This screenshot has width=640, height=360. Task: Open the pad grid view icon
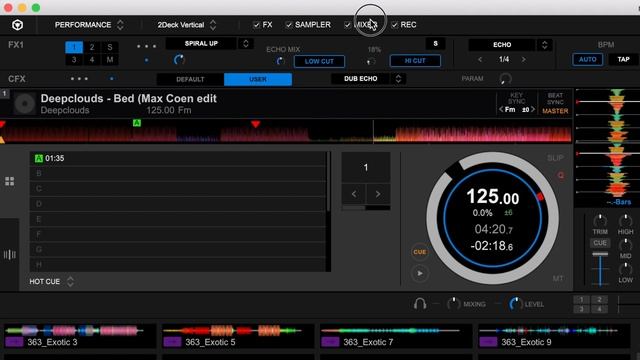pyautogui.click(x=9, y=181)
